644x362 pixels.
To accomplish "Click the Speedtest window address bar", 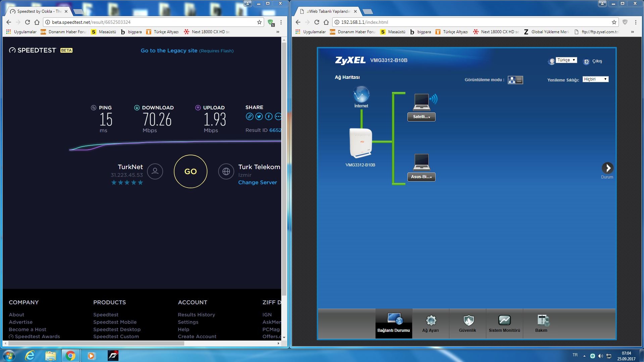I will (x=153, y=22).
